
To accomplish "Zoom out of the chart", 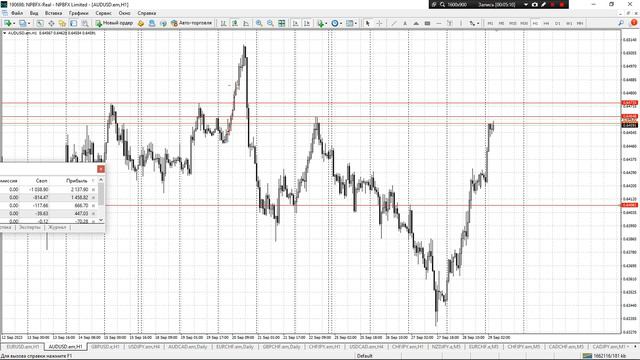I will (x=270, y=23).
